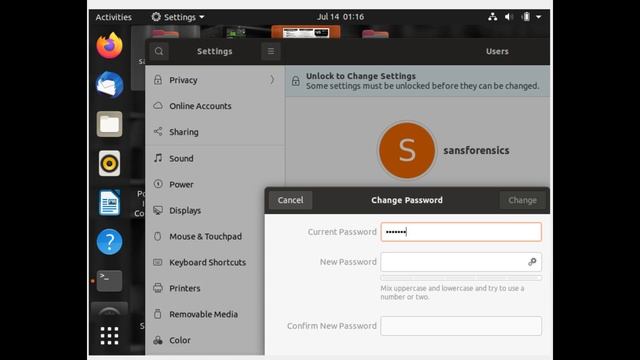Select Power settings panel
The height and width of the screenshot is (360, 640).
215,184
